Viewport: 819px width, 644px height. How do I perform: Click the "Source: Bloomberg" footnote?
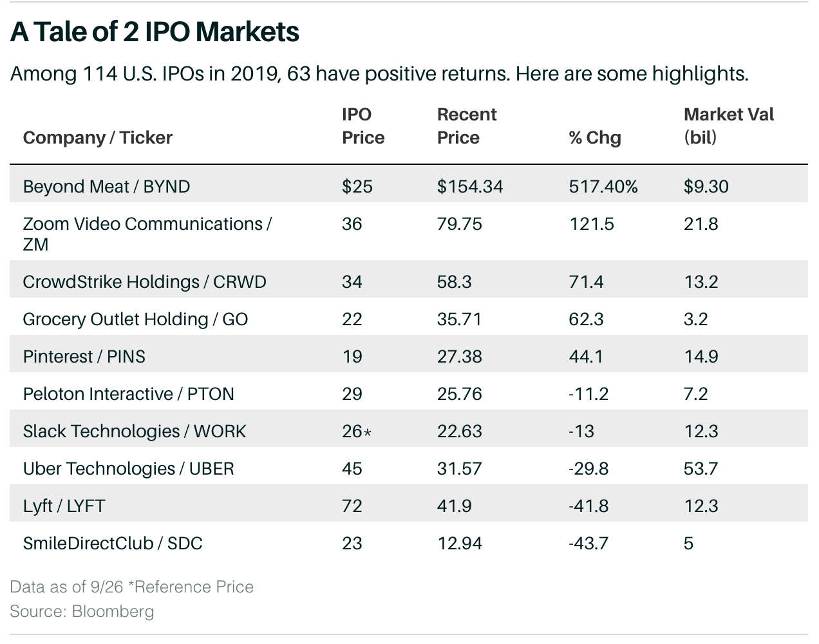pos(82,611)
